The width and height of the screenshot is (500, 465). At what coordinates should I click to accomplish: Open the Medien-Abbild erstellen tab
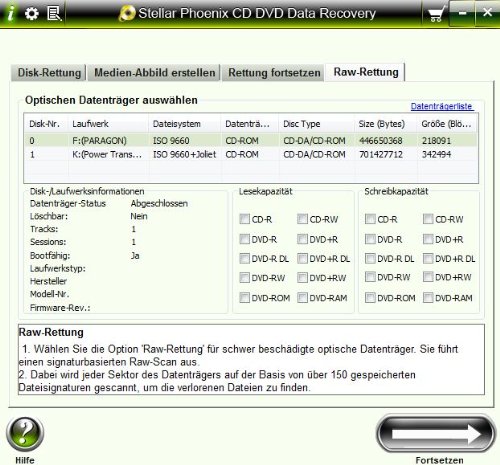click(154, 73)
